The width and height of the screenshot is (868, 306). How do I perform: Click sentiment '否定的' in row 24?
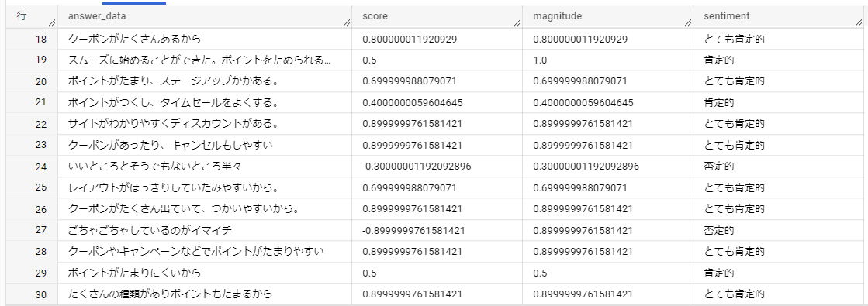(x=718, y=166)
